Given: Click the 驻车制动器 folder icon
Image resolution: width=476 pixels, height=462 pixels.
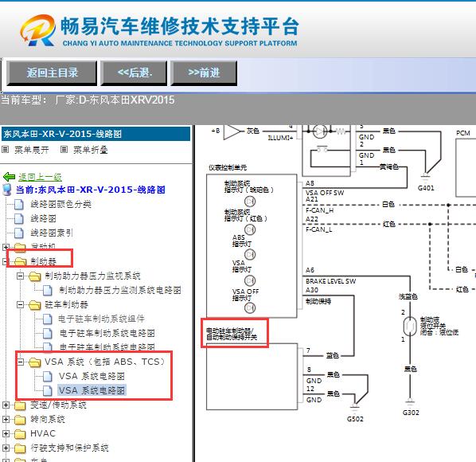Looking at the screenshot, I should (34, 304).
